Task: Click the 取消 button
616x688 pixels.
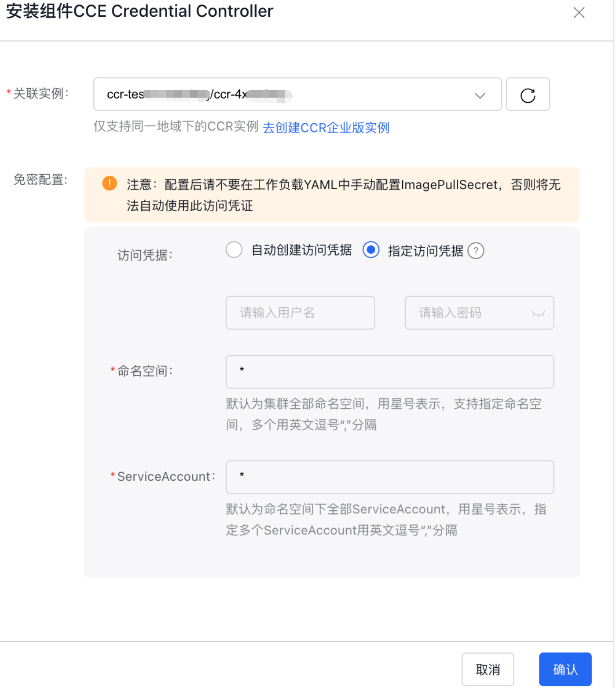Action: [x=488, y=669]
